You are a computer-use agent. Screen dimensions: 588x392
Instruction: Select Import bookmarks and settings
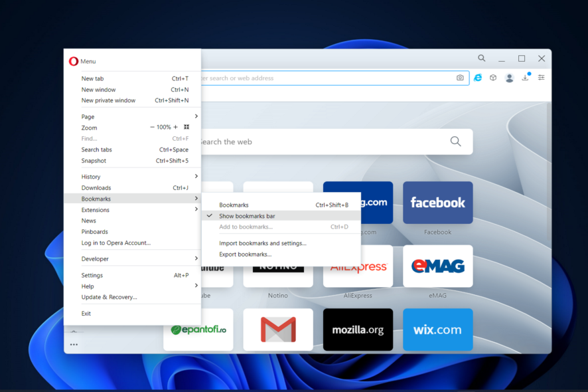pos(281,243)
